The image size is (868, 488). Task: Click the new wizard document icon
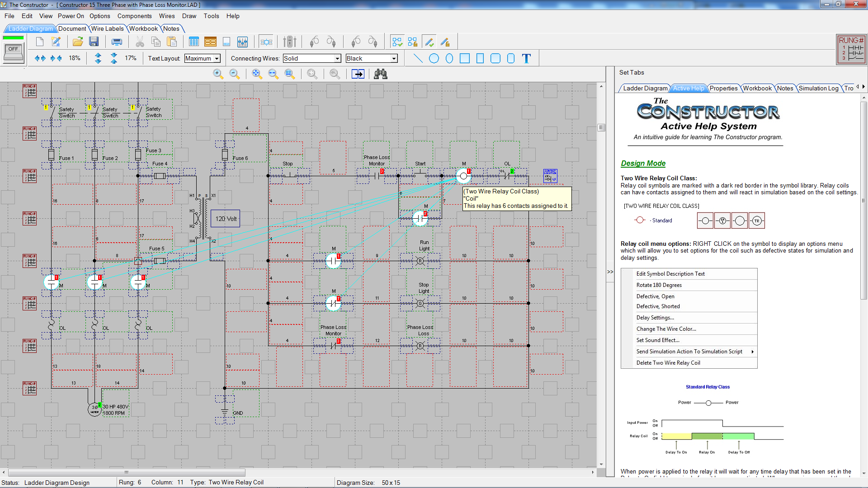pos(56,42)
